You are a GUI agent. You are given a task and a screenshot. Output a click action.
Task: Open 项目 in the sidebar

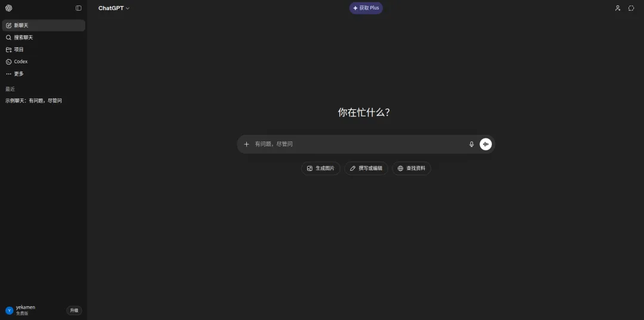pyautogui.click(x=44, y=50)
